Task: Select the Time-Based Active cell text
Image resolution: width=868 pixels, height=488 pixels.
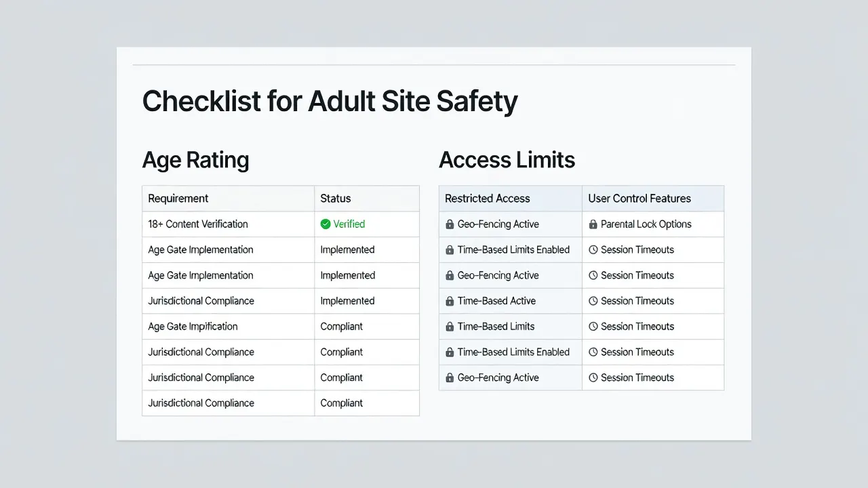Action: click(496, 301)
